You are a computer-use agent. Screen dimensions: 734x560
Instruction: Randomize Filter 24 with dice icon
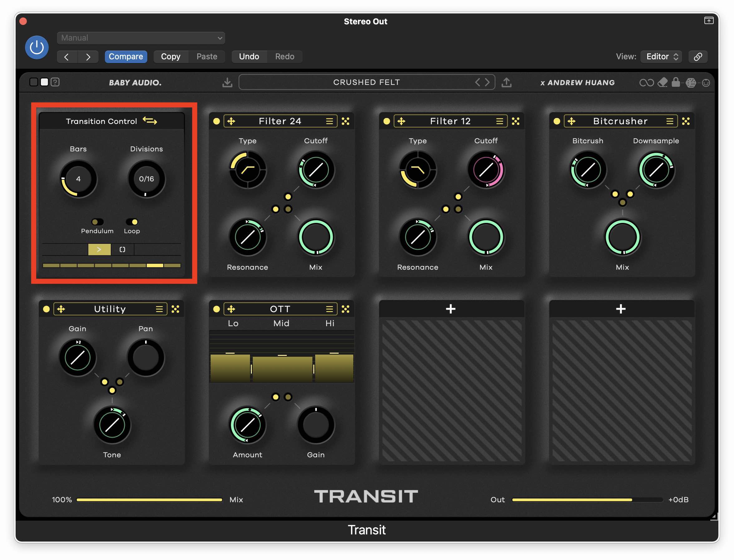coord(345,121)
